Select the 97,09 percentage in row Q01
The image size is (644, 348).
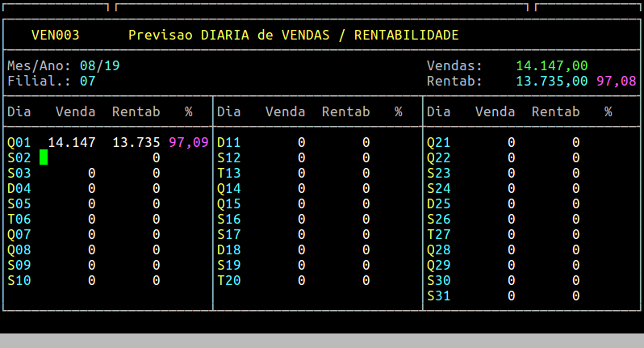pyautogui.click(x=188, y=142)
